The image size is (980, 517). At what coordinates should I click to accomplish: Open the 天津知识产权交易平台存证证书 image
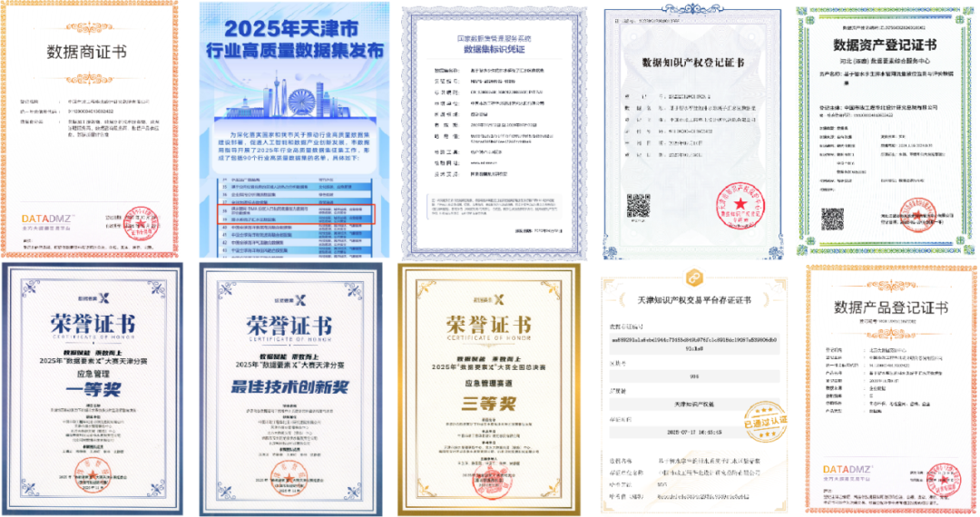tap(693, 390)
